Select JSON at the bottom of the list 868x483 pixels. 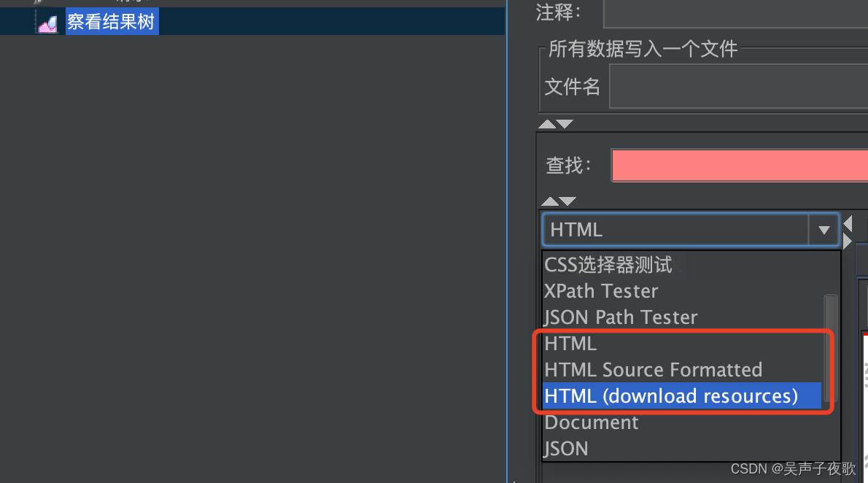tap(566, 448)
